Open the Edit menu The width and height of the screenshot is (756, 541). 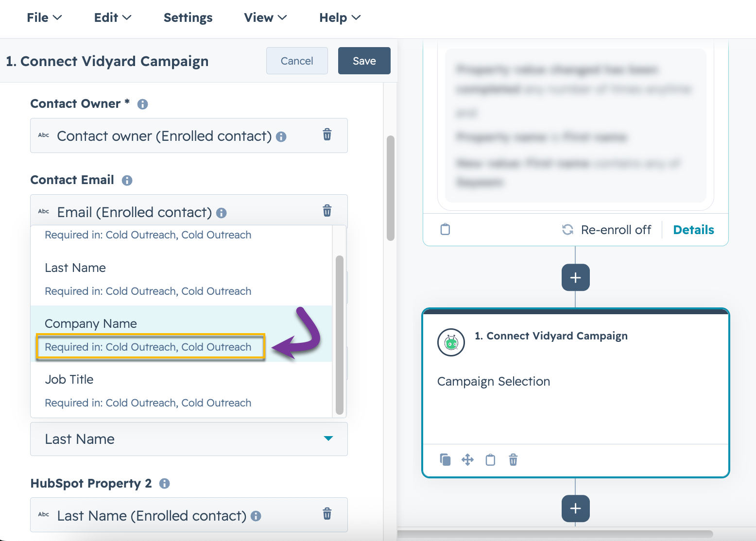point(113,18)
